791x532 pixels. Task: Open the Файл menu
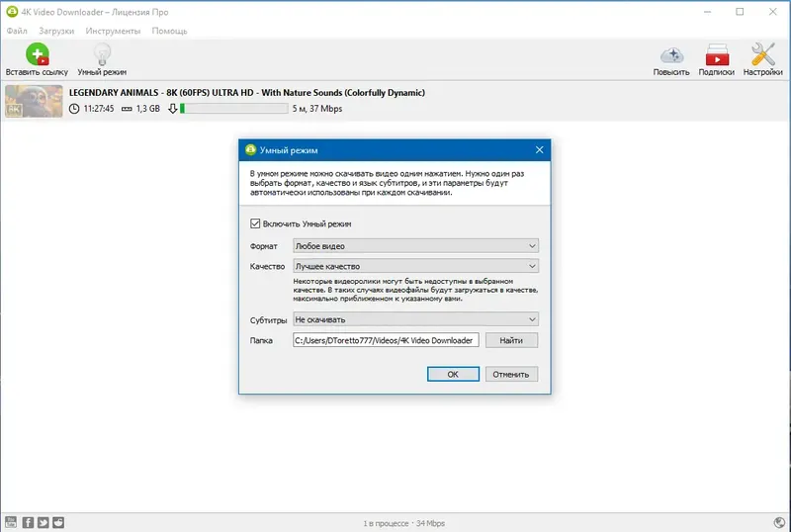[17, 31]
